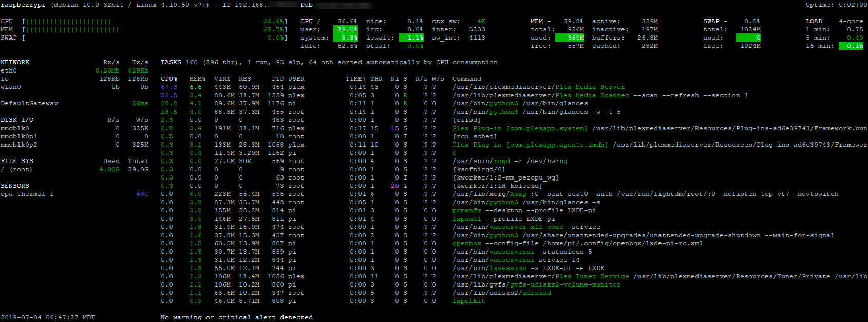Click the DefaultGateway 26ms entry
The height and width of the screenshot is (322, 868).
pos(74,104)
